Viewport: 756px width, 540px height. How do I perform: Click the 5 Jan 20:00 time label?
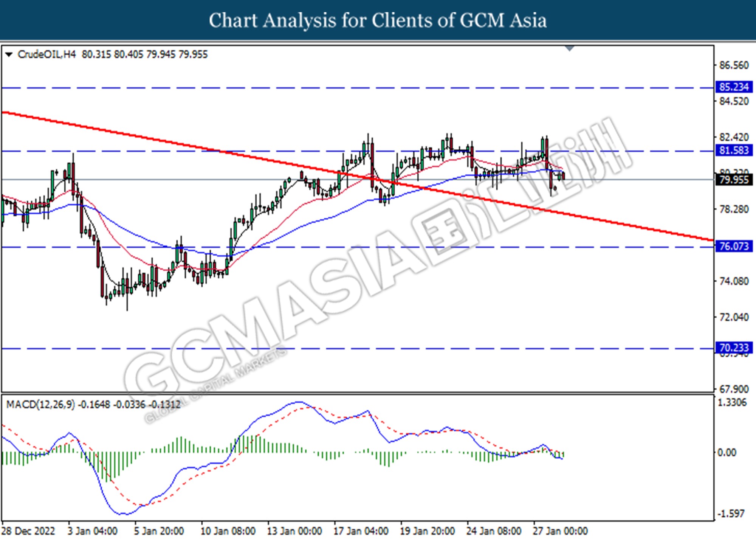pyautogui.click(x=159, y=531)
